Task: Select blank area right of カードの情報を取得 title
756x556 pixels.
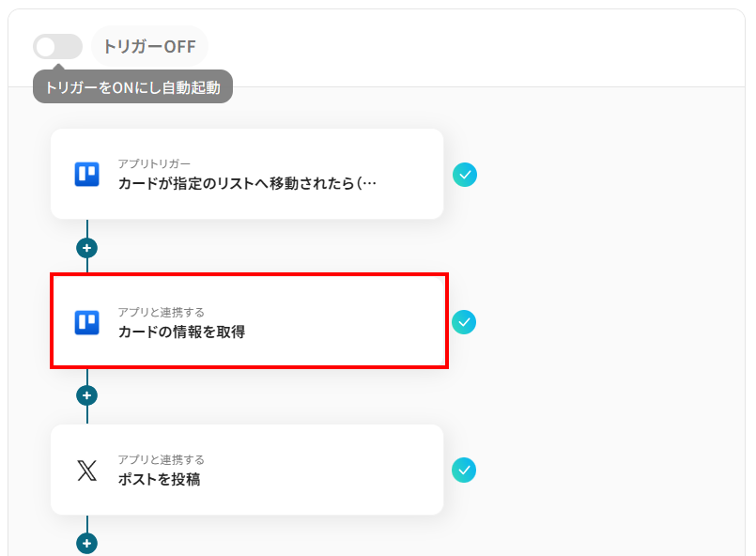Action: (347, 331)
